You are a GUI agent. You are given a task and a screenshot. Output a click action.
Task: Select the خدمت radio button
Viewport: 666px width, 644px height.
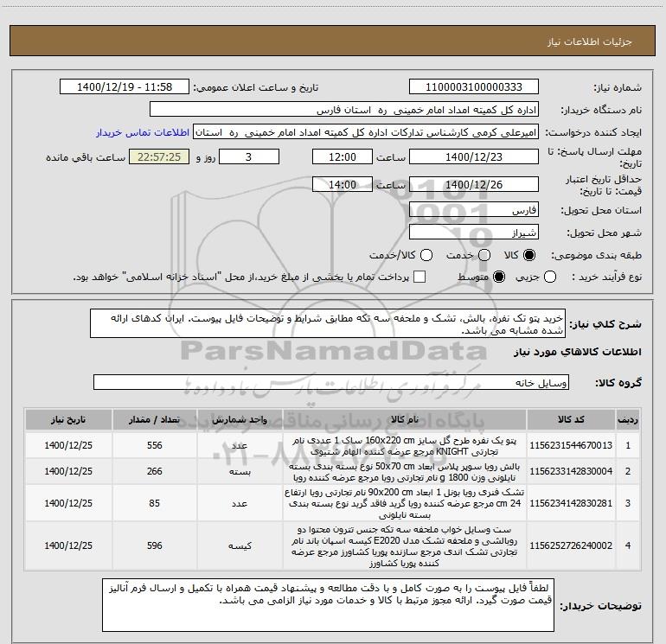(x=484, y=255)
